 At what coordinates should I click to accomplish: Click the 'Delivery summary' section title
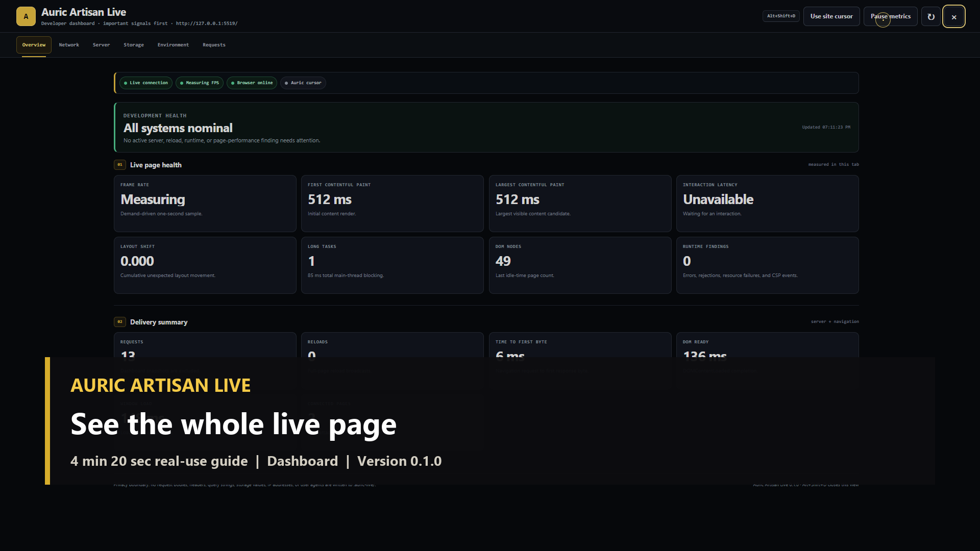click(x=159, y=322)
